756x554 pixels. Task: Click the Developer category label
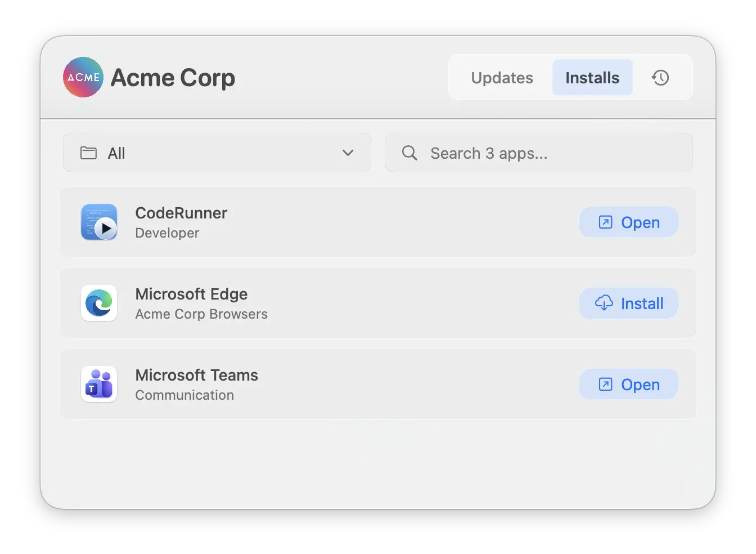pyautogui.click(x=167, y=233)
